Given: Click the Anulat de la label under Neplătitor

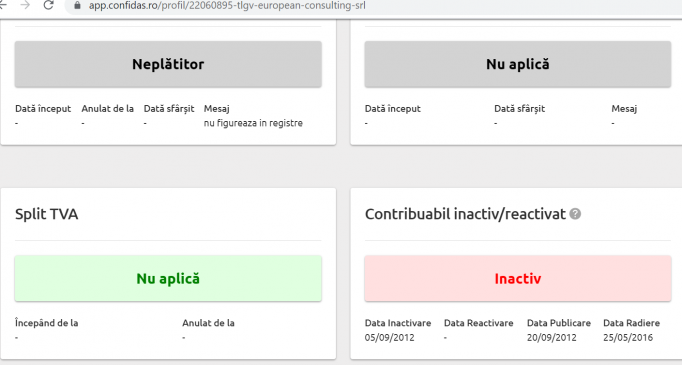Looking at the screenshot, I should tap(107, 109).
